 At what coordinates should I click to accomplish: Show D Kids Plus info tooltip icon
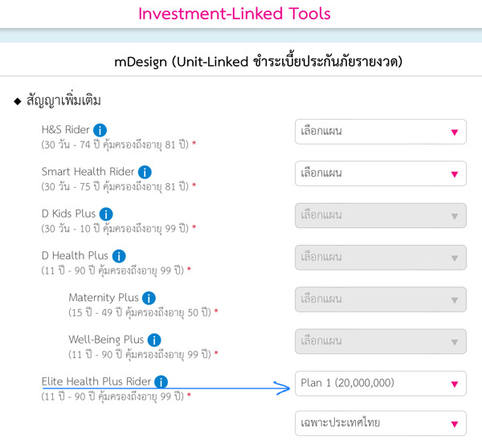click(x=106, y=214)
